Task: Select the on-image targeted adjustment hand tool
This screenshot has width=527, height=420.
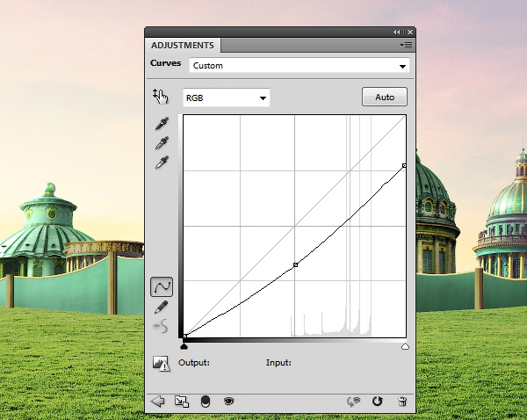Action: point(161,96)
